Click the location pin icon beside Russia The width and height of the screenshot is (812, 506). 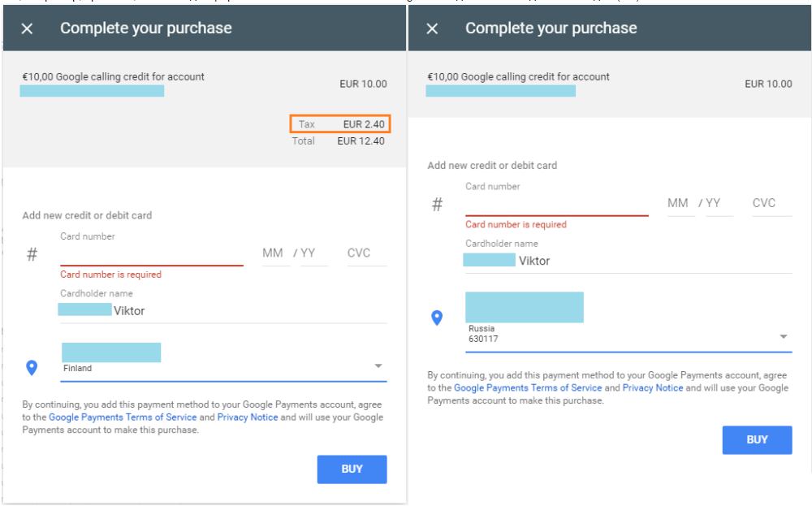[437, 318]
